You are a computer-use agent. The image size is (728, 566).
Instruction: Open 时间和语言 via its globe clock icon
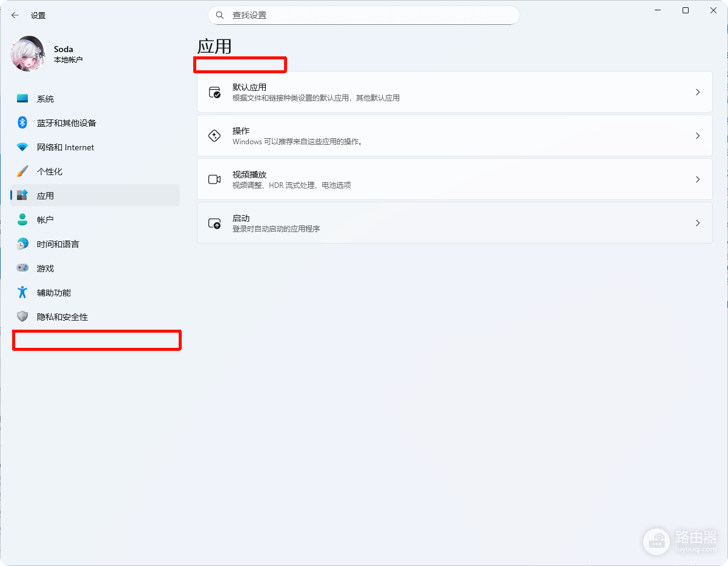pos(22,244)
